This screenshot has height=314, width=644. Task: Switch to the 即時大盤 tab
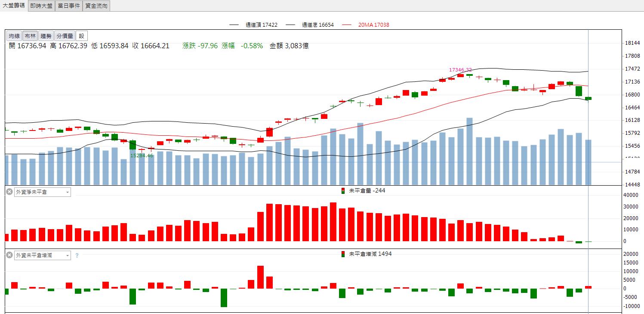[x=42, y=6]
